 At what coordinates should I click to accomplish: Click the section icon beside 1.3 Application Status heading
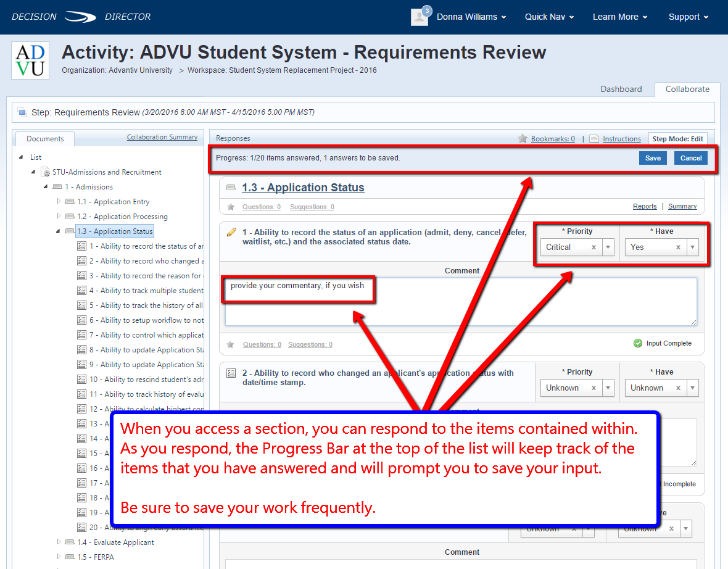coord(231,187)
